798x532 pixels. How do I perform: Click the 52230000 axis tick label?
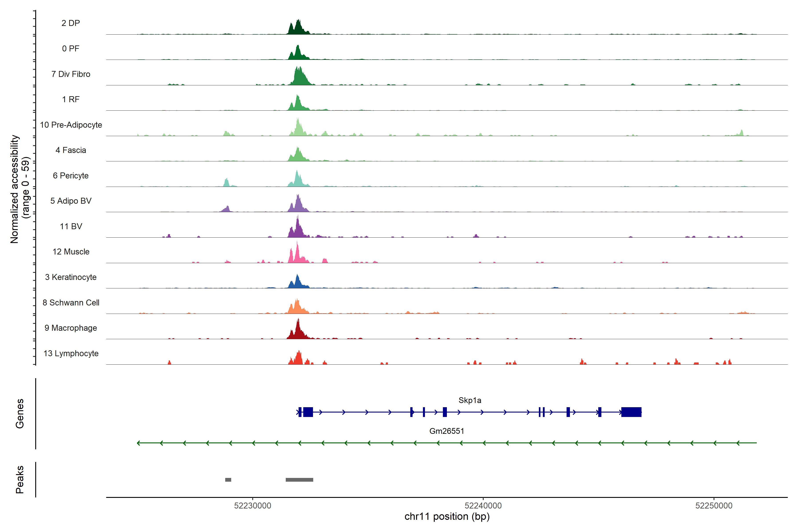pos(252,506)
